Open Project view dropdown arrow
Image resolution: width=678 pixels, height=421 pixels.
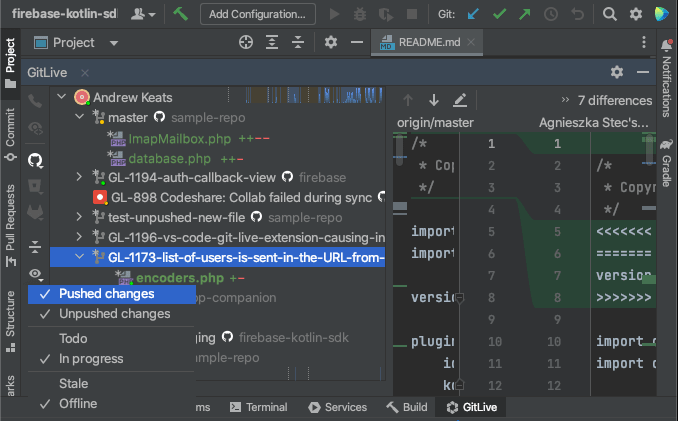pyautogui.click(x=114, y=43)
